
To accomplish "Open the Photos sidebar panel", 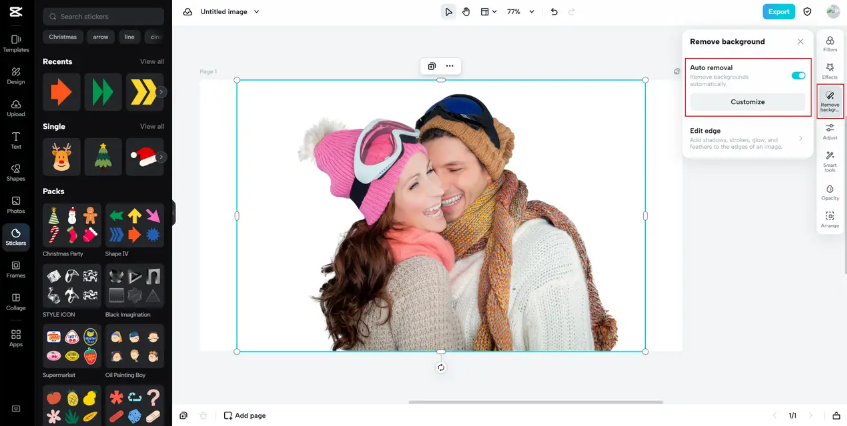I will (x=16, y=205).
